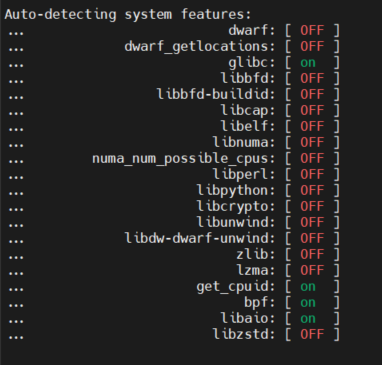The height and width of the screenshot is (365, 382).
Task: Select the dwarf feature label
Action: [252, 30]
